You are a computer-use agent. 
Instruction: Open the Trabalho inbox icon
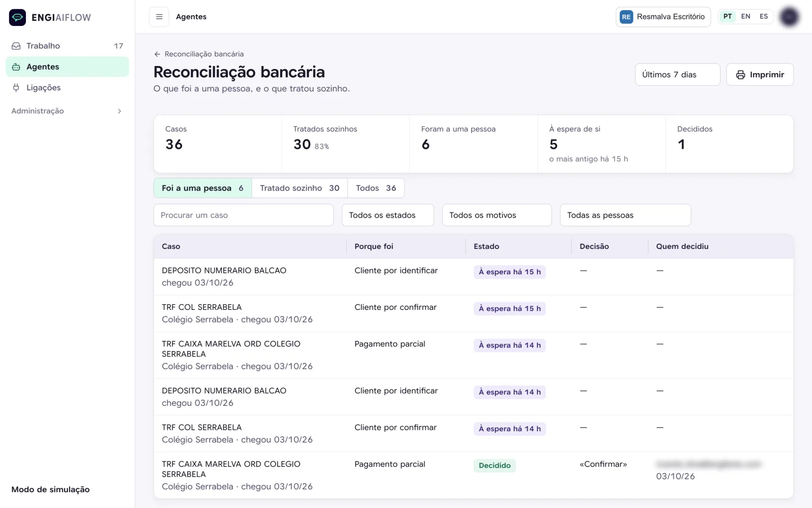(x=16, y=46)
